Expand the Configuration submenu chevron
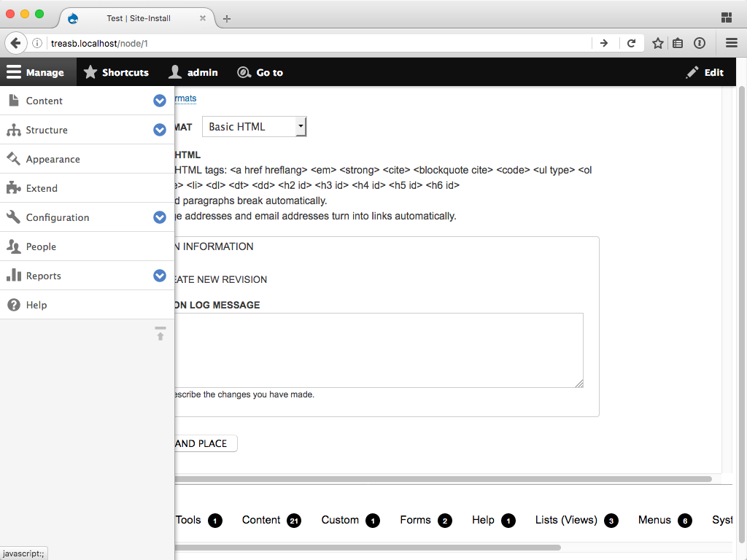Viewport: 747px width, 560px height. (160, 217)
